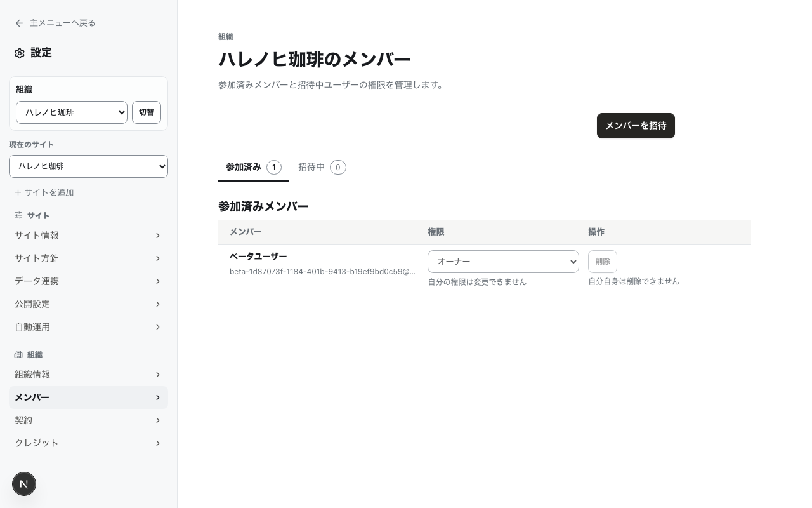This screenshot has height=508, width=812.
Task: Click the count badge 0 on 招待中
Action: (338, 168)
